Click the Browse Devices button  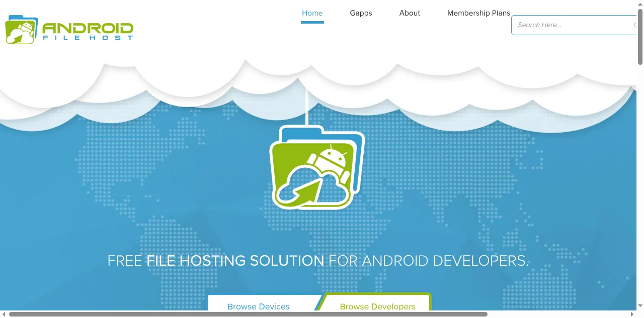pyautogui.click(x=259, y=303)
